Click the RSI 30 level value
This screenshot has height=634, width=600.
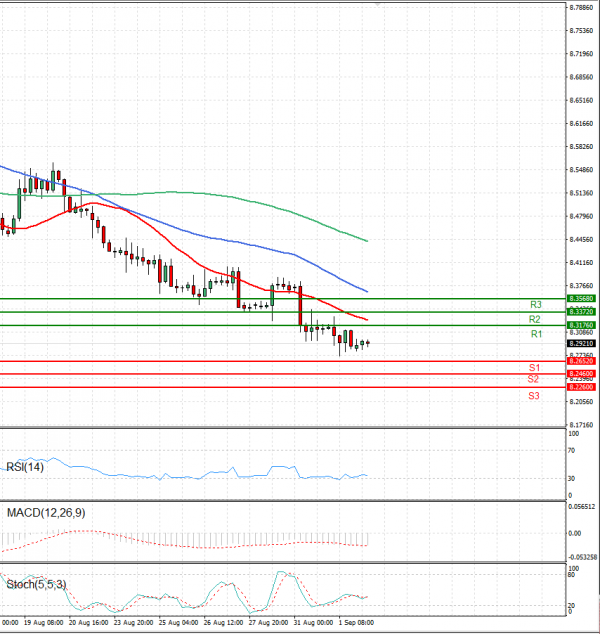click(571, 478)
